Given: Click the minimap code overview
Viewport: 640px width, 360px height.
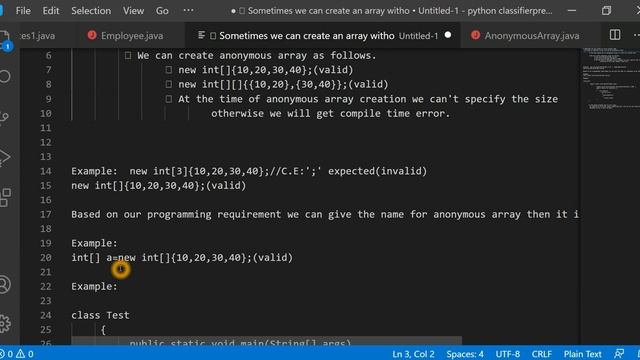Looking at the screenshot, I should [x=610, y=78].
